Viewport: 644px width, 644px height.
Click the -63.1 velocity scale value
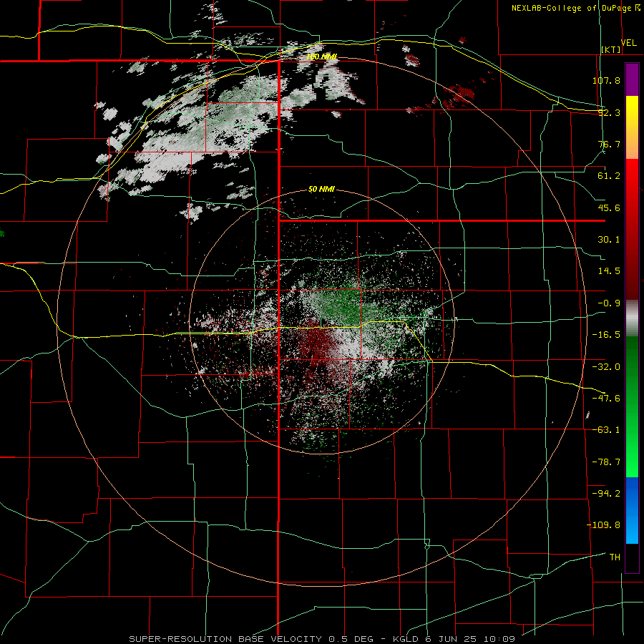point(606,430)
